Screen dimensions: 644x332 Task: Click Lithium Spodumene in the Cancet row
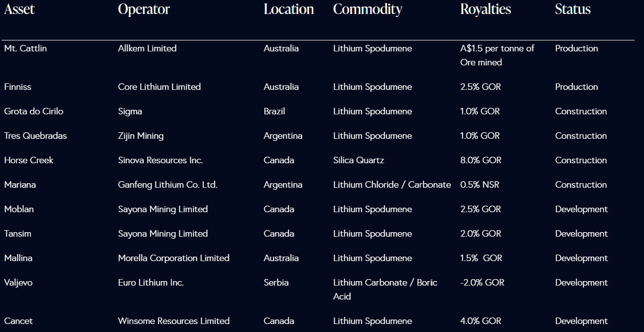pyautogui.click(x=373, y=321)
